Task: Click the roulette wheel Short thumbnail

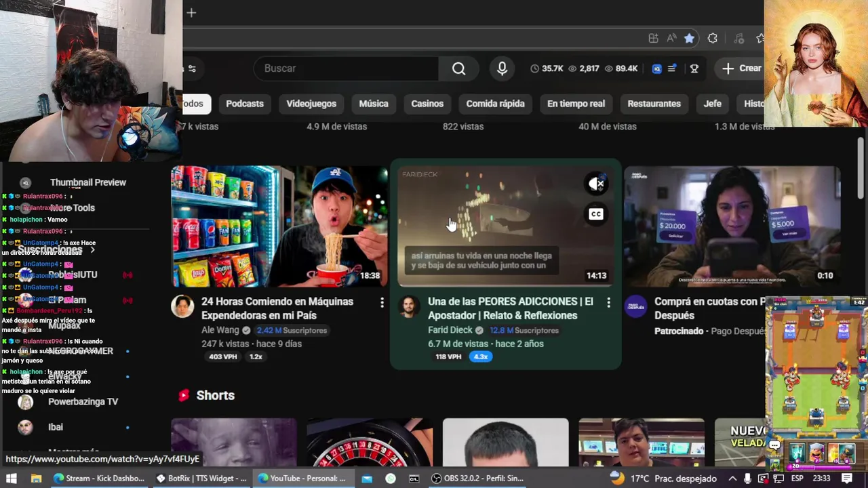Action: [370, 443]
